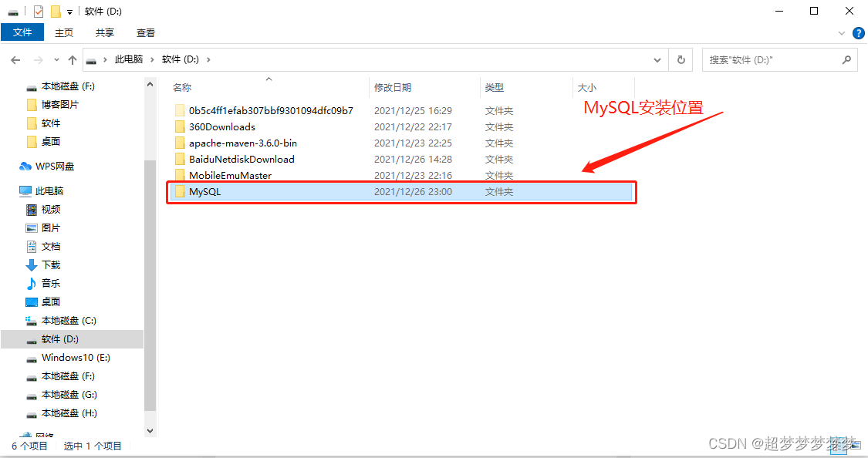
Task: Click the navigation pane scrollbar thumb
Action: tap(150, 285)
